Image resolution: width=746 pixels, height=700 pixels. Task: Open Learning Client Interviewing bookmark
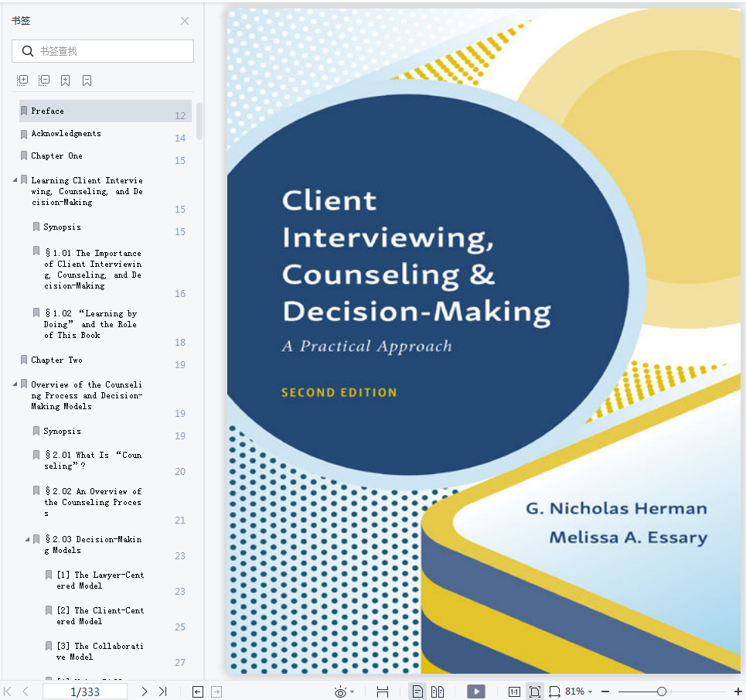point(87,191)
